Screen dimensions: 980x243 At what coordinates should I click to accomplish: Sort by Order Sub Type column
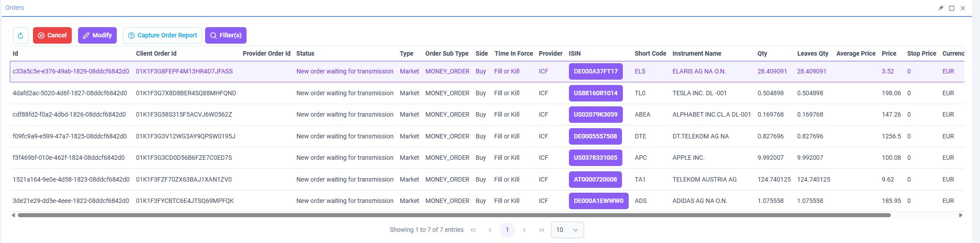447,53
